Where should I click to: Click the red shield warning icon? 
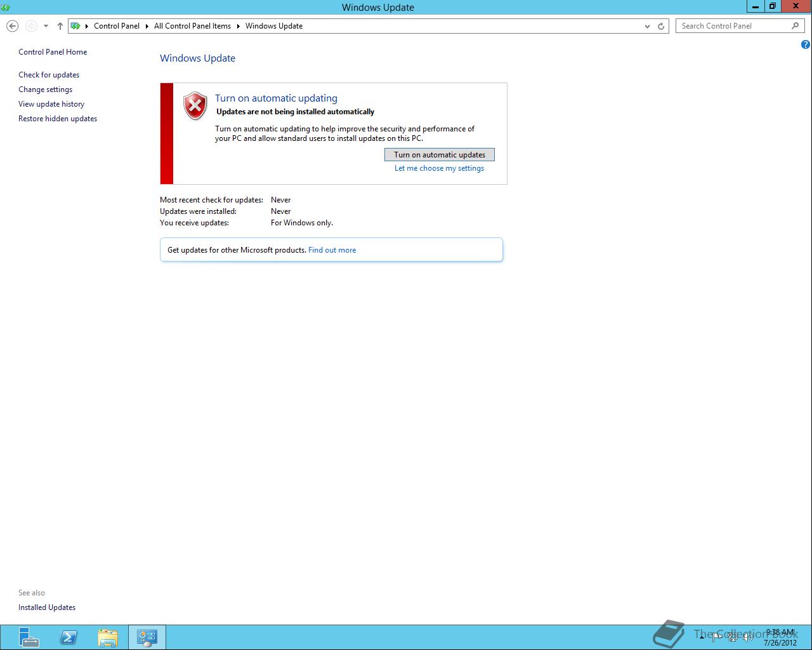tap(195, 106)
